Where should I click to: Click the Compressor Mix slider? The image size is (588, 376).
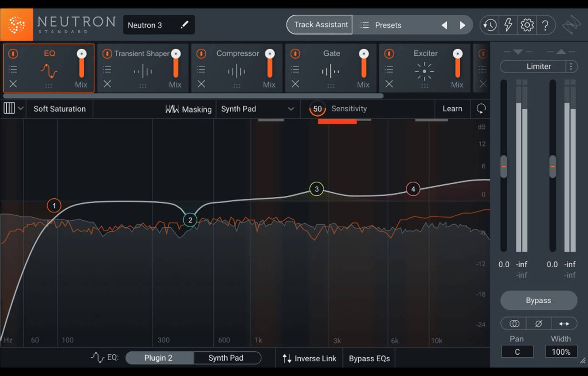270,63
